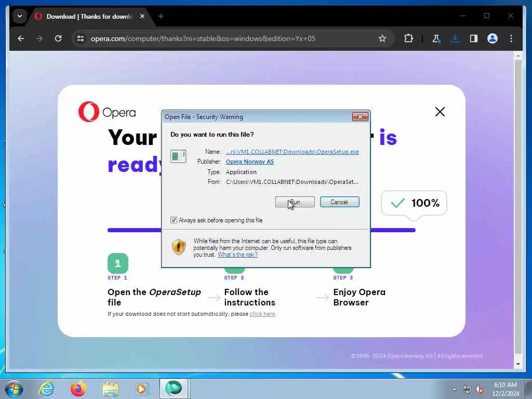Click the security shield warning icon
The height and width of the screenshot is (399, 532).
pyautogui.click(x=179, y=247)
